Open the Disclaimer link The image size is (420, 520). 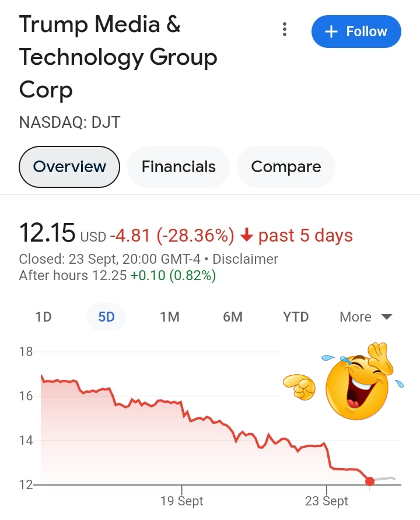245,259
